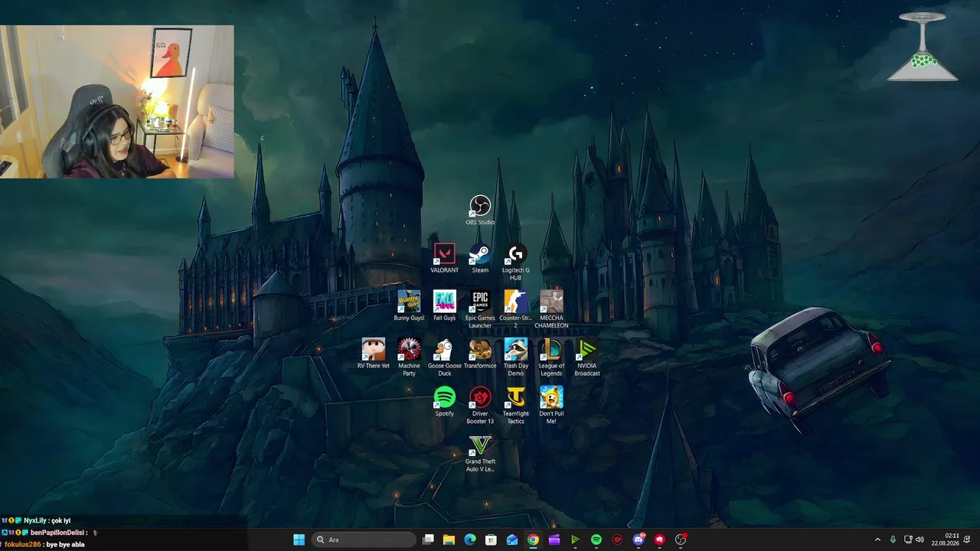Select the Spotify desktop shortcut
The height and width of the screenshot is (551, 980).
[x=444, y=402]
